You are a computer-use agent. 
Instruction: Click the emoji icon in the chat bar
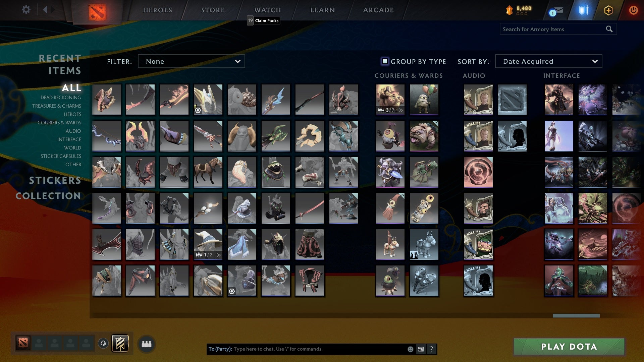point(410,349)
